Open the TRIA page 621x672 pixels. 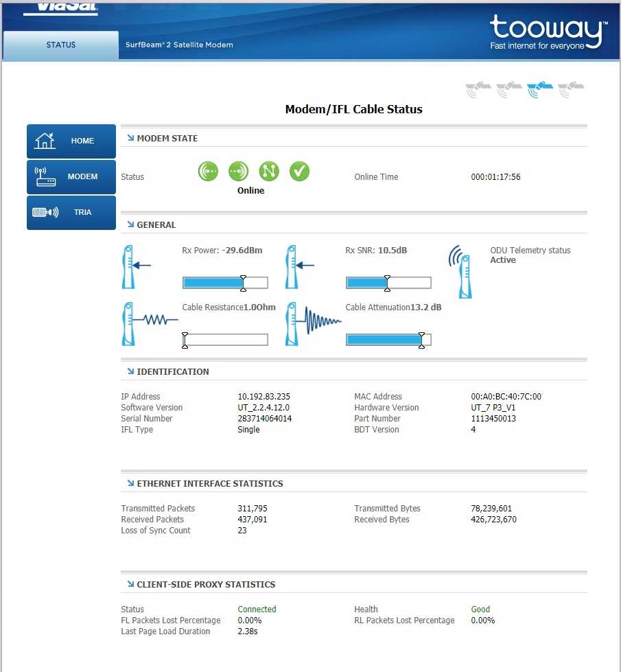point(71,212)
